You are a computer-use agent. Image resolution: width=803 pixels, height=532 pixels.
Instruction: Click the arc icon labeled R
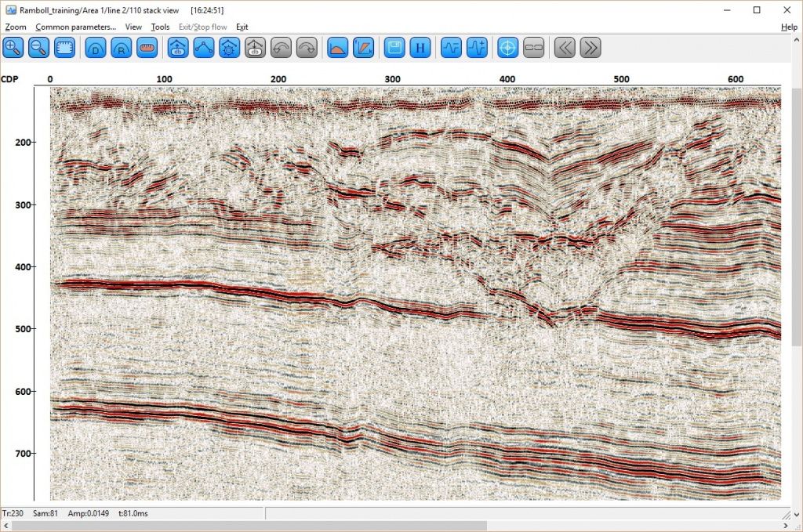click(122, 48)
